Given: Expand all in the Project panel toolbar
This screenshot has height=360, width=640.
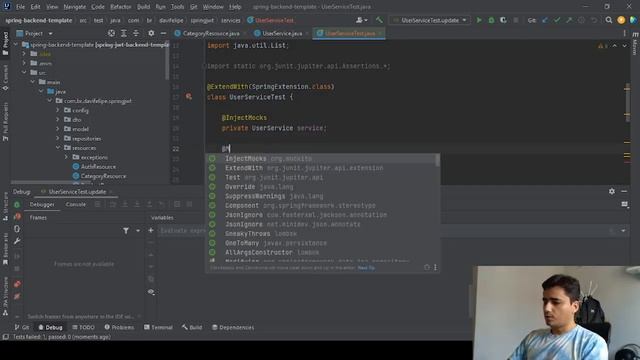Looking at the screenshot, I should pyautogui.click(x=124, y=33).
